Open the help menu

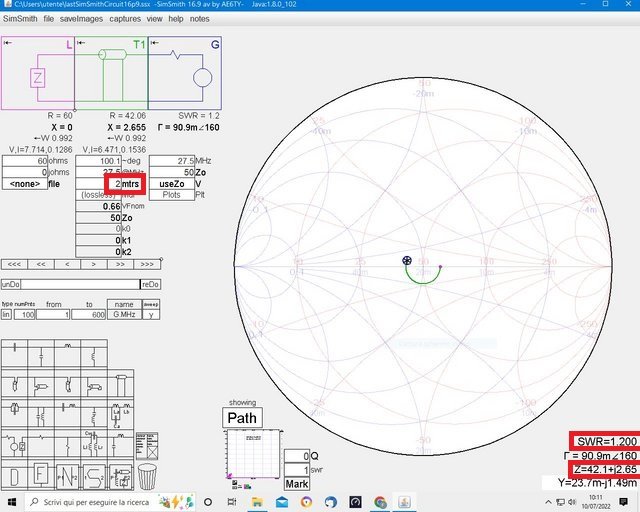(176, 19)
